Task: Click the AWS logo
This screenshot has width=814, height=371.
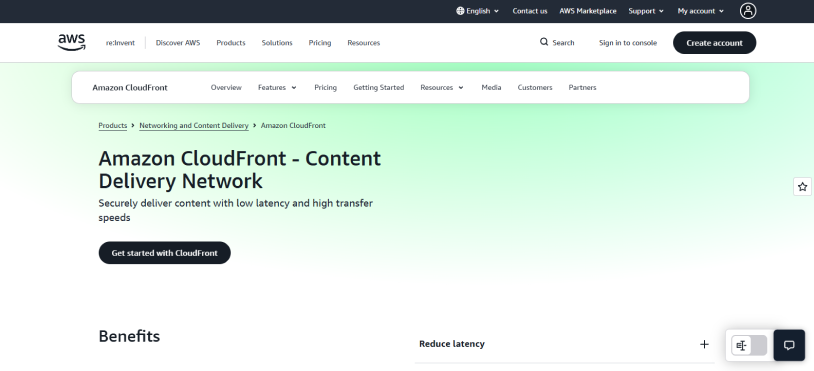Action: tap(72, 43)
